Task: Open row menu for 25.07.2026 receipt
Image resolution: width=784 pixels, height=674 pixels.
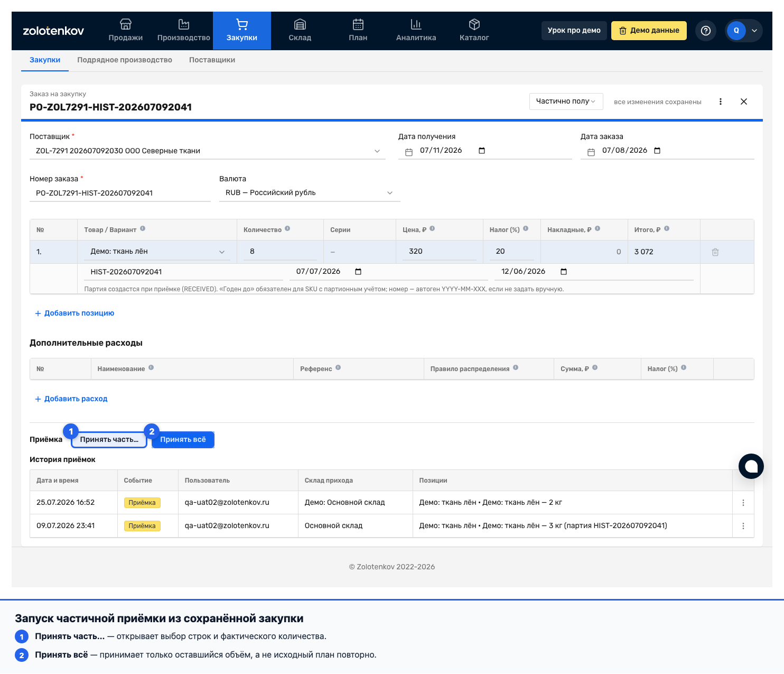Action: pyautogui.click(x=743, y=503)
